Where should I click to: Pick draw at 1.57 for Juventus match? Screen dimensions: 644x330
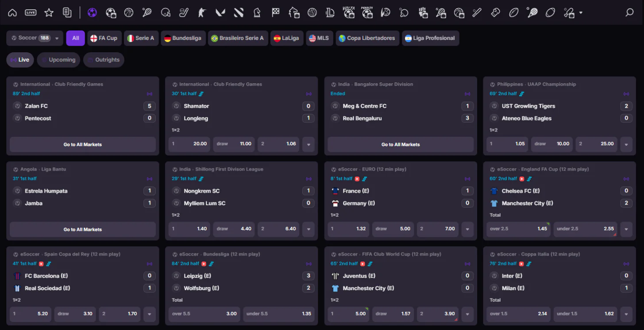(x=393, y=314)
